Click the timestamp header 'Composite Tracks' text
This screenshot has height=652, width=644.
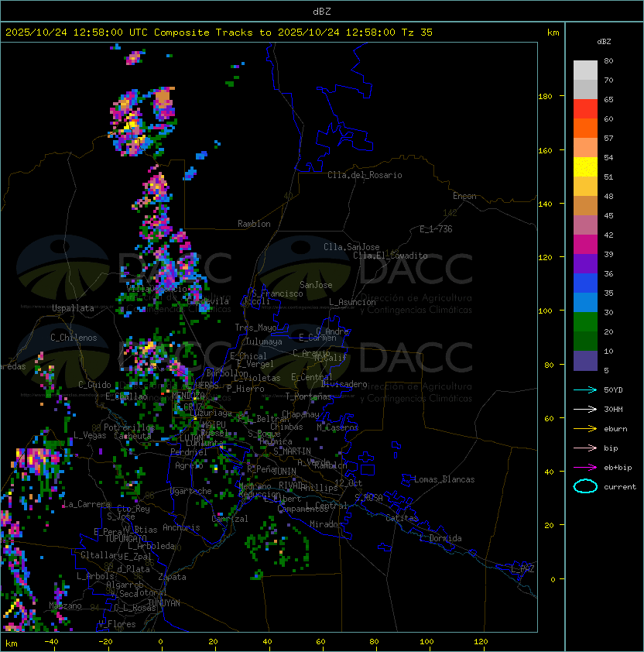click(x=204, y=33)
